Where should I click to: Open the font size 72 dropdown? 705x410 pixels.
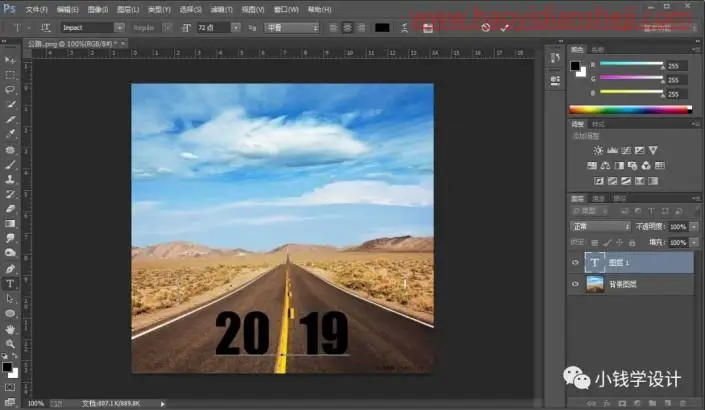[x=236, y=28]
